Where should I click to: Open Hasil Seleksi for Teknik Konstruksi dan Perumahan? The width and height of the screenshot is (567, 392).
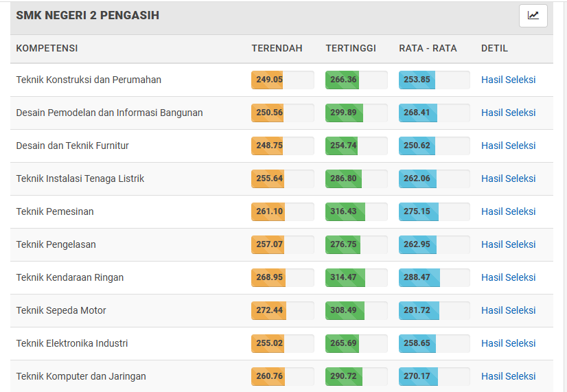508,80
